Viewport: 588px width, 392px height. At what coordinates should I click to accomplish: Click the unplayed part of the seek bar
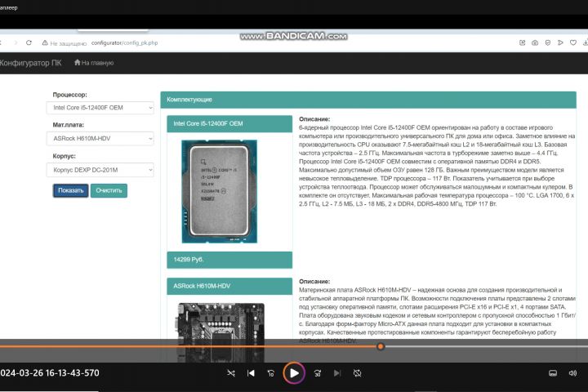(486, 346)
